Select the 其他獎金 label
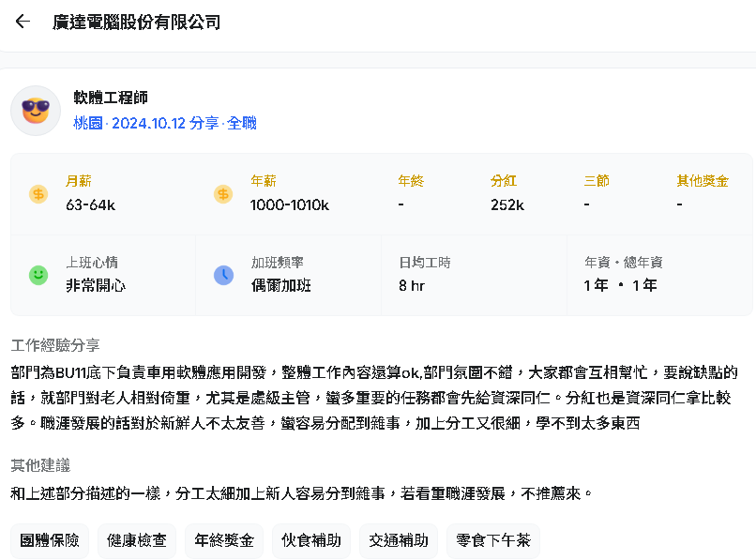Screen dimensions: 756x560 pos(703,181)
